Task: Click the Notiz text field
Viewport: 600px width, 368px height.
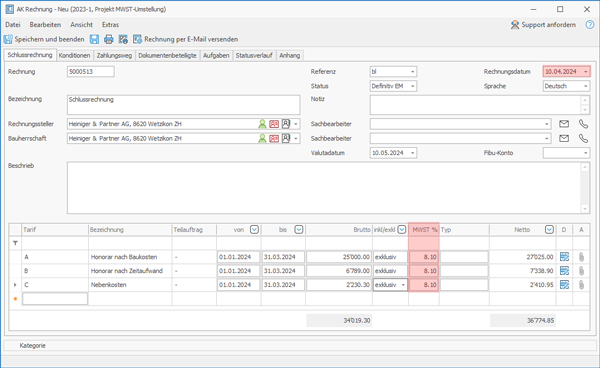Action: pos(476,105)
